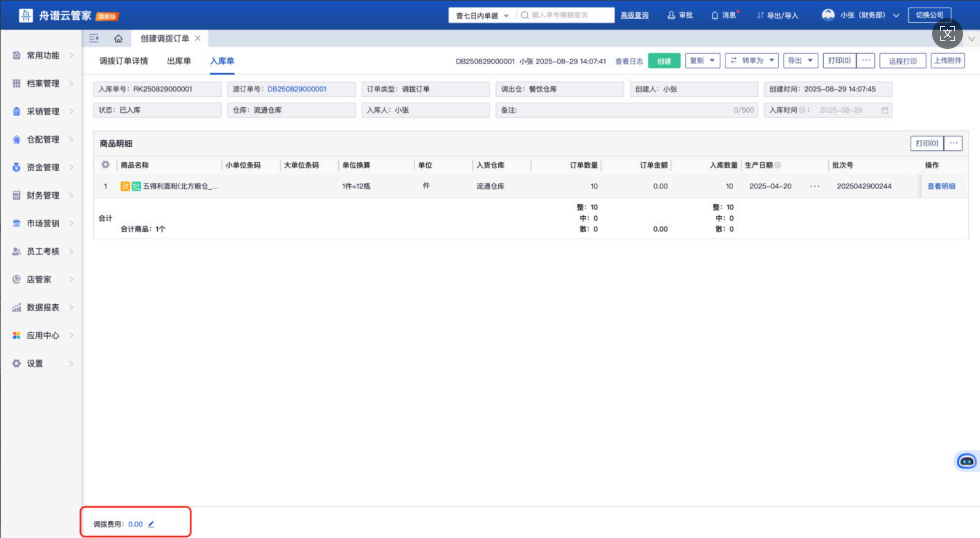The image size is (980, 538).
Task: Open the robot assistant chat icon
Action: pyautogui.click(x=966, y=461)
